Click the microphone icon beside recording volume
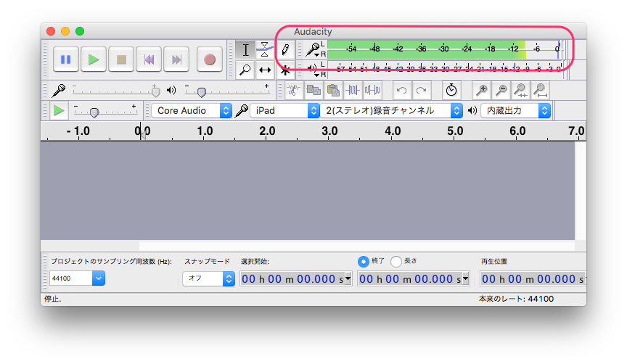Image resolution: width=627 pixels, height=364 pixels. tap(59, 91)
